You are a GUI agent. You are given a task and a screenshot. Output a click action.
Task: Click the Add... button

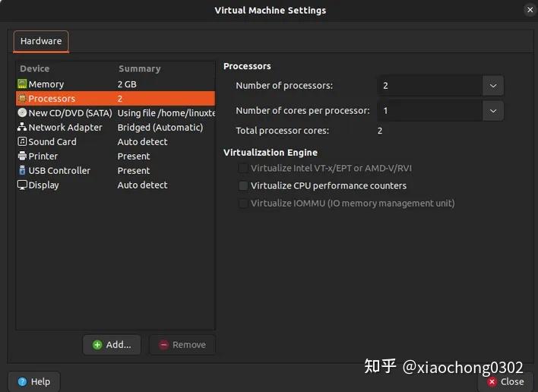point(112,345)
